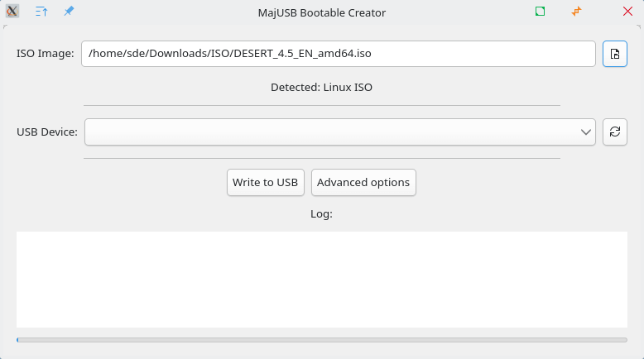Open Advanced options

pyautogui.click(x=363, y=182)
